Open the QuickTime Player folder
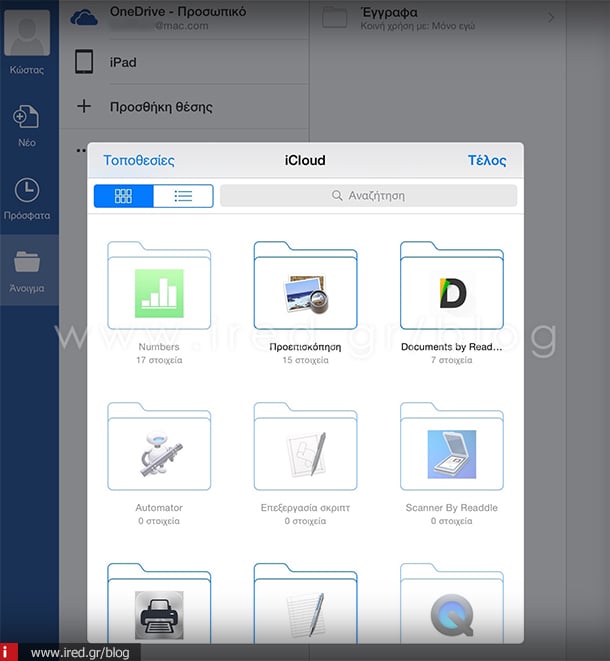Screen dimensions: 610x661 (x=451, y=605)
